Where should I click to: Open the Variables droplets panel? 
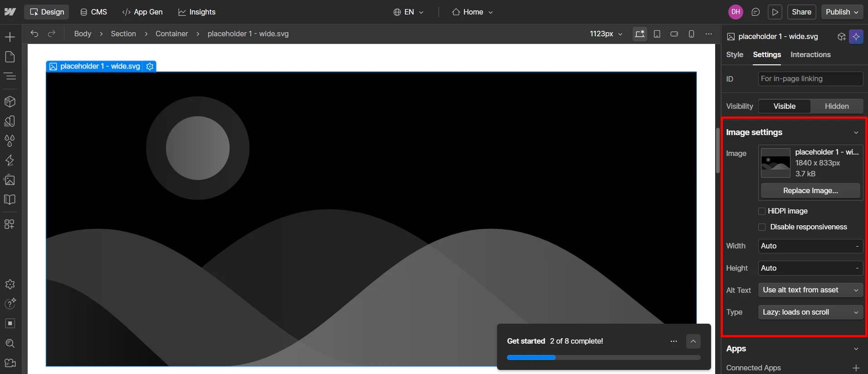tap(10, 141)
